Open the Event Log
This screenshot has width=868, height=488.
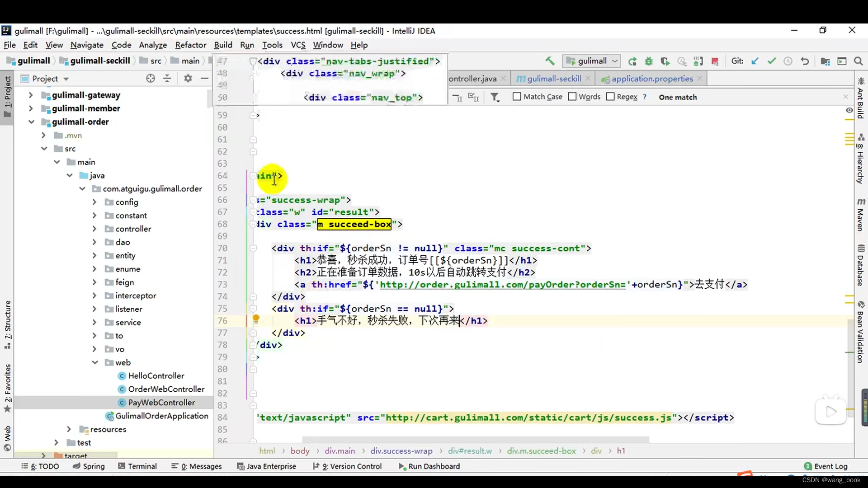click(x=826, y=466)
